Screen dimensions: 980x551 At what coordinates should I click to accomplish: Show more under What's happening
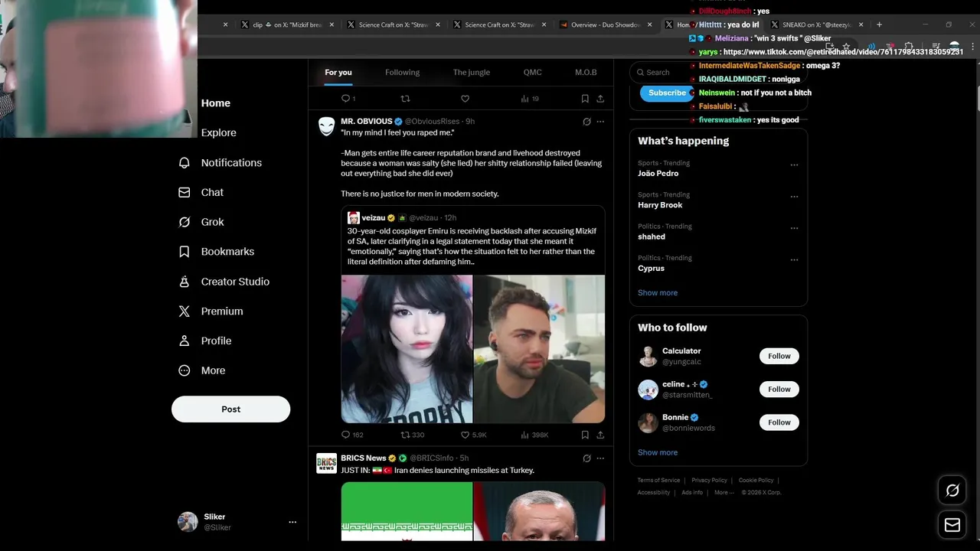658,293
